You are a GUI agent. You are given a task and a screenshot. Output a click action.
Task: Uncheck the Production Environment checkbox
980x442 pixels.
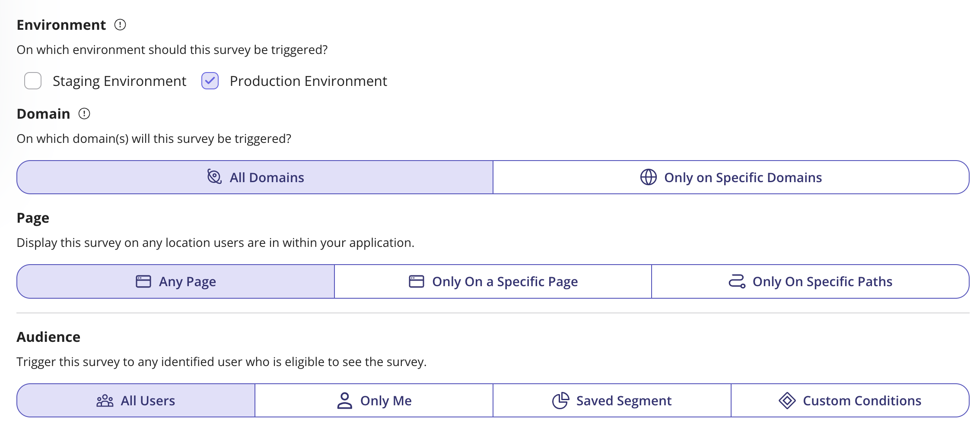click(x=210, y=81)
